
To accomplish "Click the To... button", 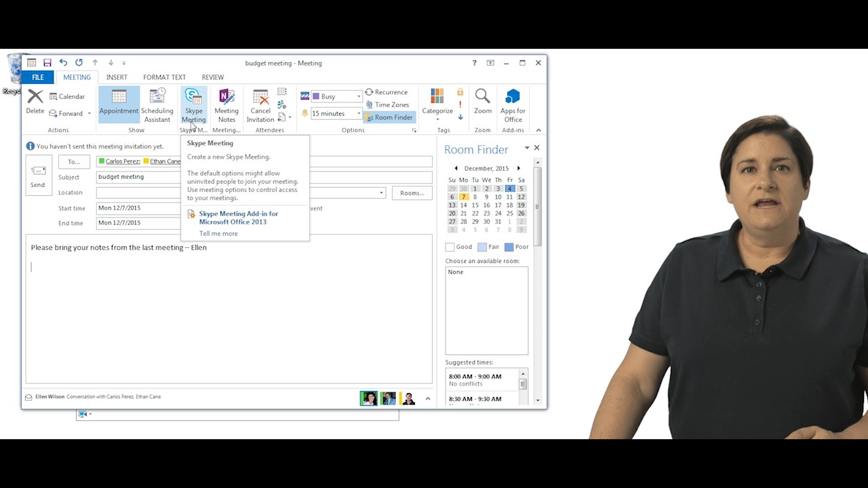I will (x=74, y=161).
